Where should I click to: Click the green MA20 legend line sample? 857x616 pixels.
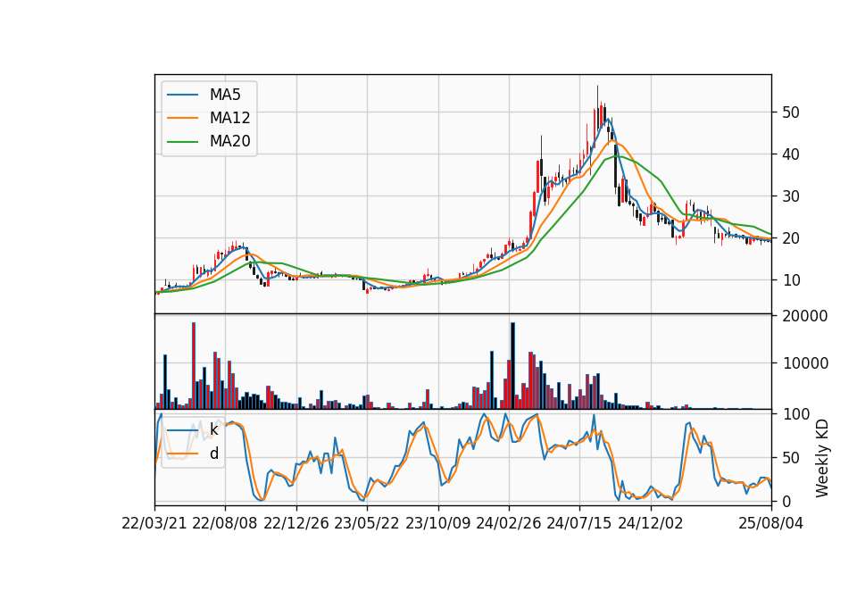182,142
